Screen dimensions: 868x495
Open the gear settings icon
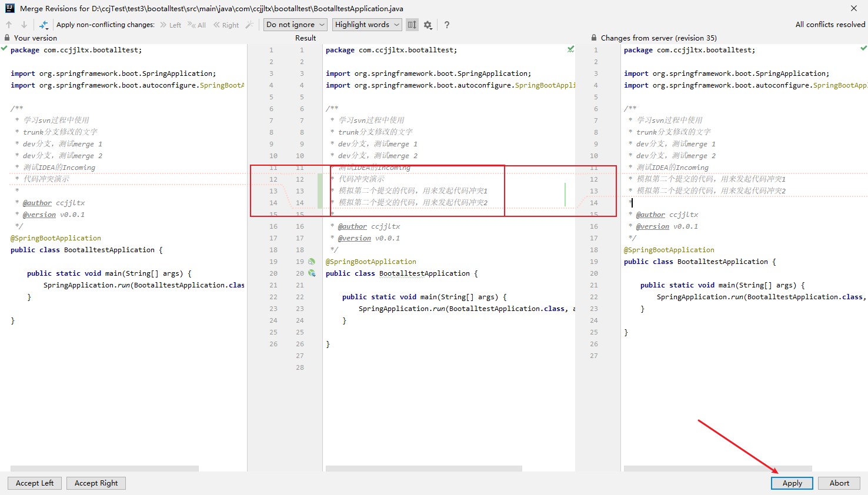click(428, 25)
